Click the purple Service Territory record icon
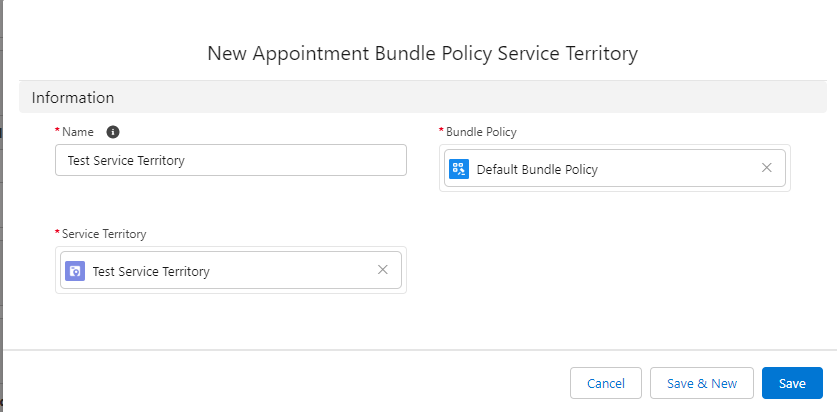Image resolution: width=837 pixels, height=412 pixels. [75, 271]
